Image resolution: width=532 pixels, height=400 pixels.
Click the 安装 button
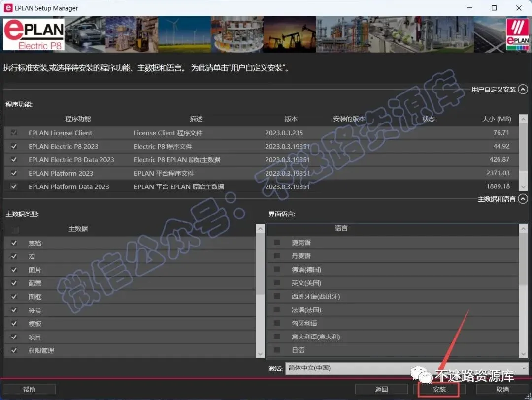pyautogui.click(x=439, y=389)
